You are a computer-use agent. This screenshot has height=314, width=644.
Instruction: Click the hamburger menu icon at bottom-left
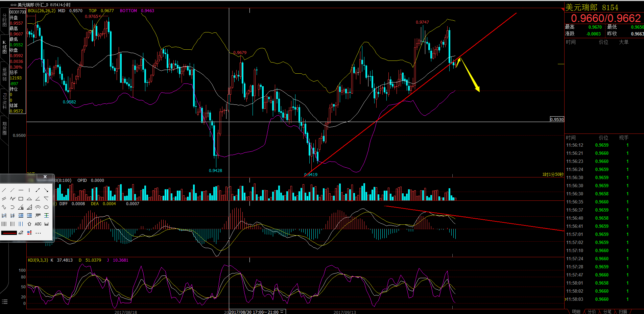[5, 302]
